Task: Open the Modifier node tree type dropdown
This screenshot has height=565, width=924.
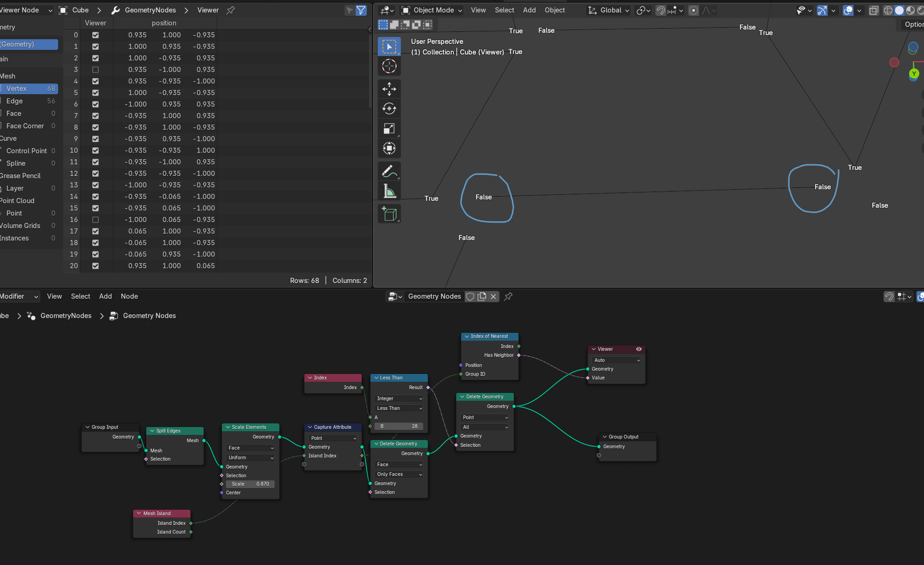Action: (x=19, y=296)
